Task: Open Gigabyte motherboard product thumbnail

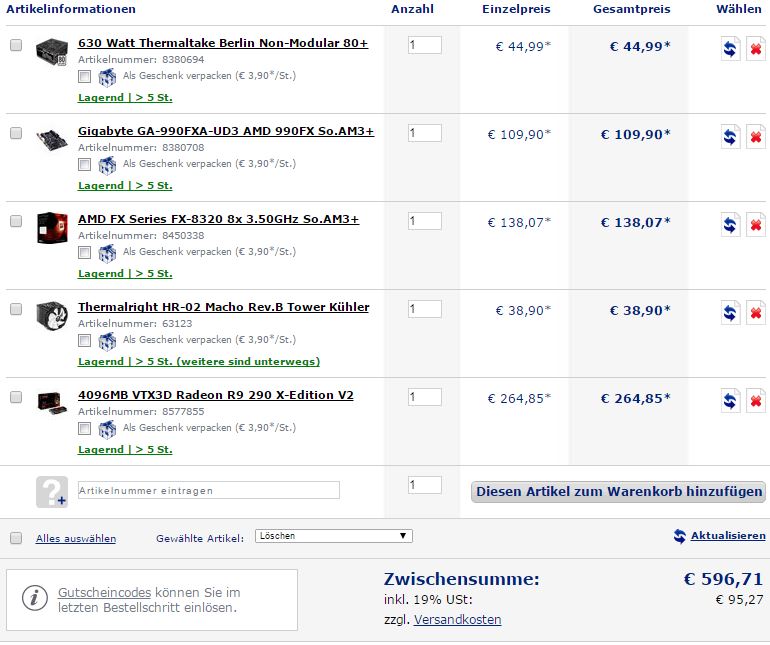Action: pyautogui.click(x=52, y=139)
